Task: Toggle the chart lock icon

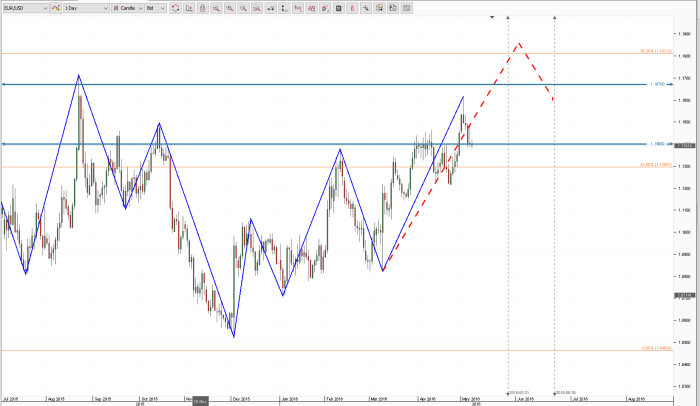Action: point(204,7)
